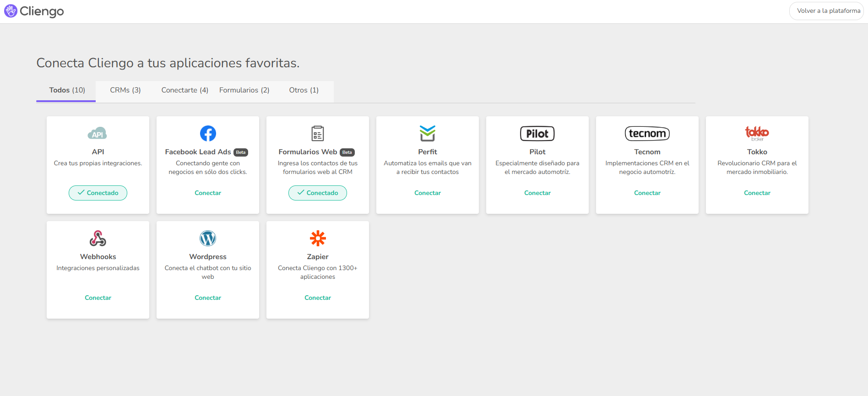Click the Tecnom logo icon

tap(647, 134)
